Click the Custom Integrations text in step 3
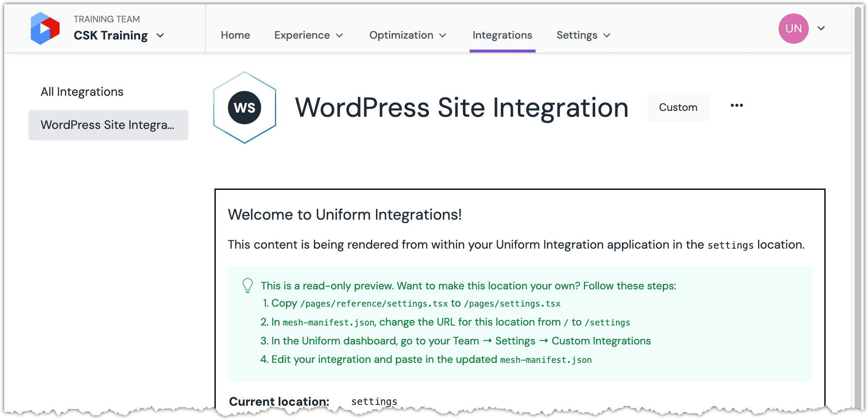The image size is (868, 420). (x=601, y=341)
